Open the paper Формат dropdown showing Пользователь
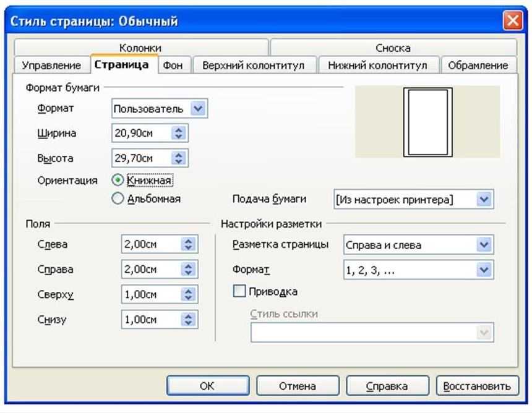The height and width of the screenshot is (413, 532). coord(160,109)
